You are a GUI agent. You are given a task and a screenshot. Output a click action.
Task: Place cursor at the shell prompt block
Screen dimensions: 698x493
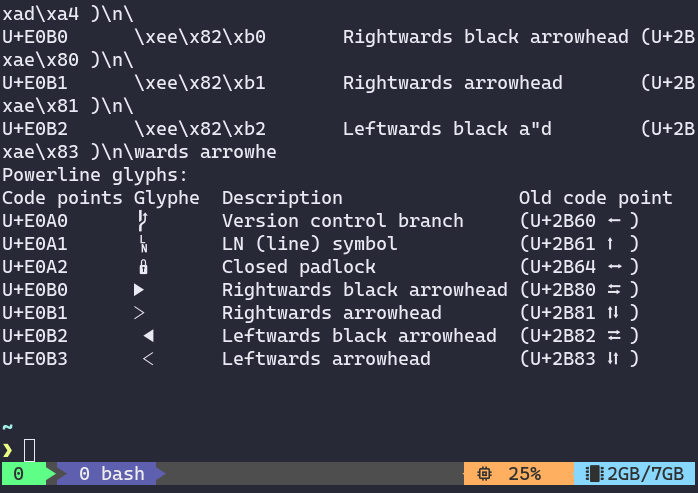[x=30, y=451]
